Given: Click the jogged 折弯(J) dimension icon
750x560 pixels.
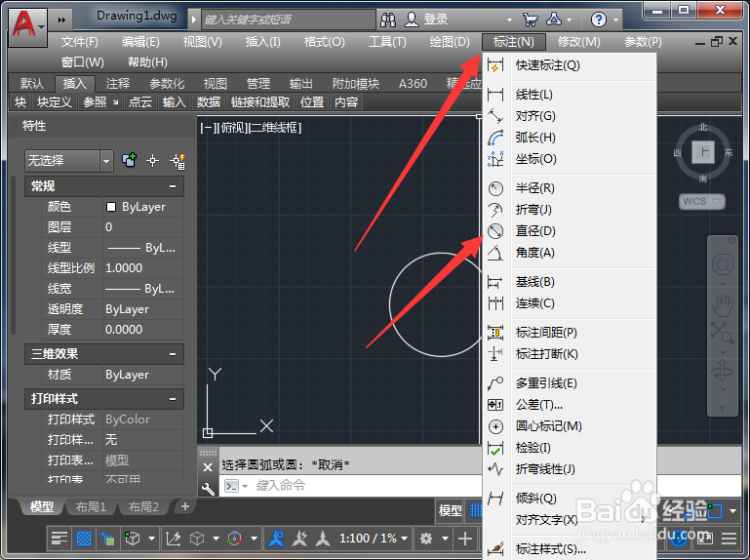Looking at the screenshot, I should click(x=495, y=210).
